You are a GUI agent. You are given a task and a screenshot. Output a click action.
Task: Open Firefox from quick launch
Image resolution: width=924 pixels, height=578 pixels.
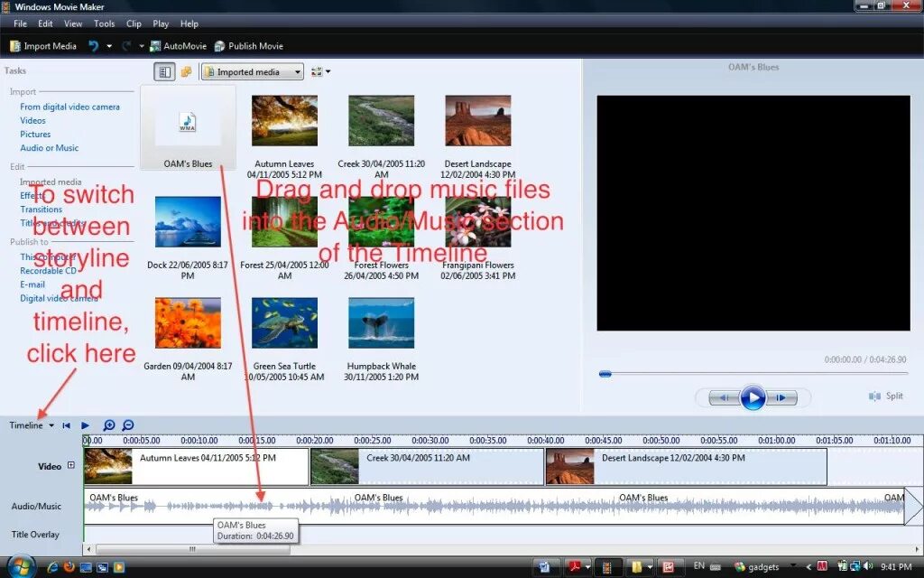pos(69,567)
